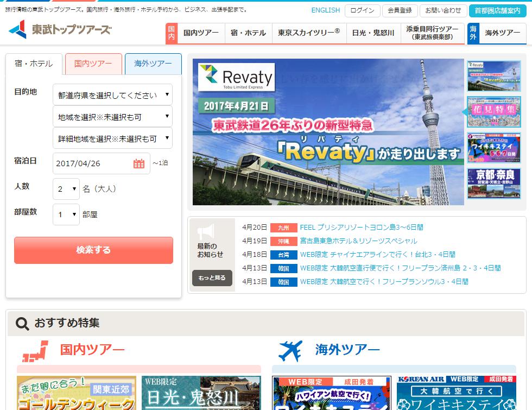Image resolution: width=532 pixels, height=410 pixels.
Task: Click the blue airplane icon
Action: coord(290,351)
